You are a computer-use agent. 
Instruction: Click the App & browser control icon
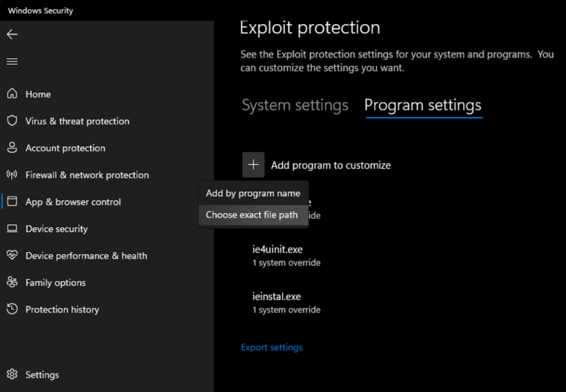tap(12, 202)
